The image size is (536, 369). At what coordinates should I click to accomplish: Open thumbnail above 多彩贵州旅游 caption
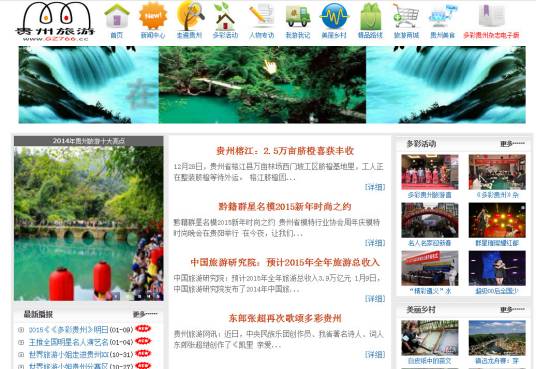click(x=430, y=172)
